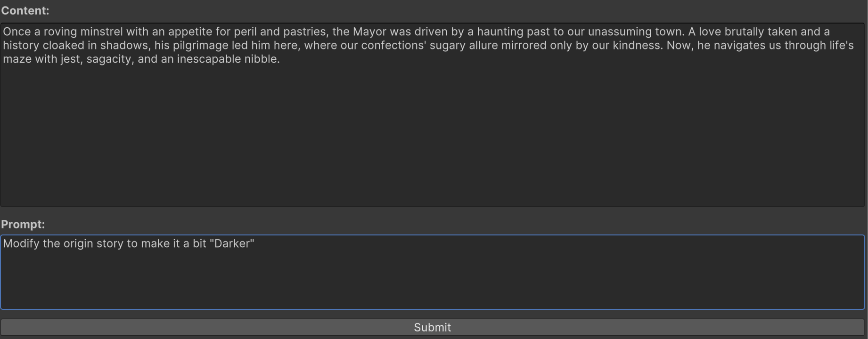Click the word "haunting" in the content
The width and height of the screenshot is (868, 339).
(x=500, y=32)
